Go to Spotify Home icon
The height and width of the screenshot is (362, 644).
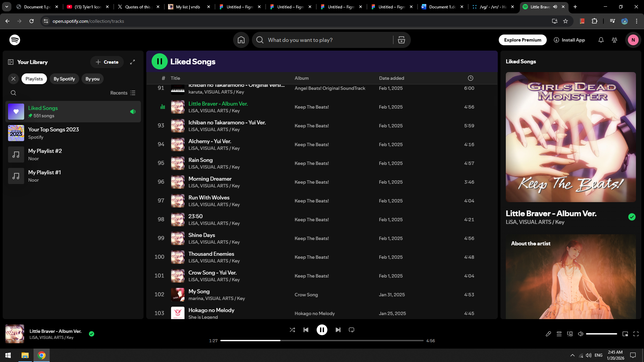[241, 40]
